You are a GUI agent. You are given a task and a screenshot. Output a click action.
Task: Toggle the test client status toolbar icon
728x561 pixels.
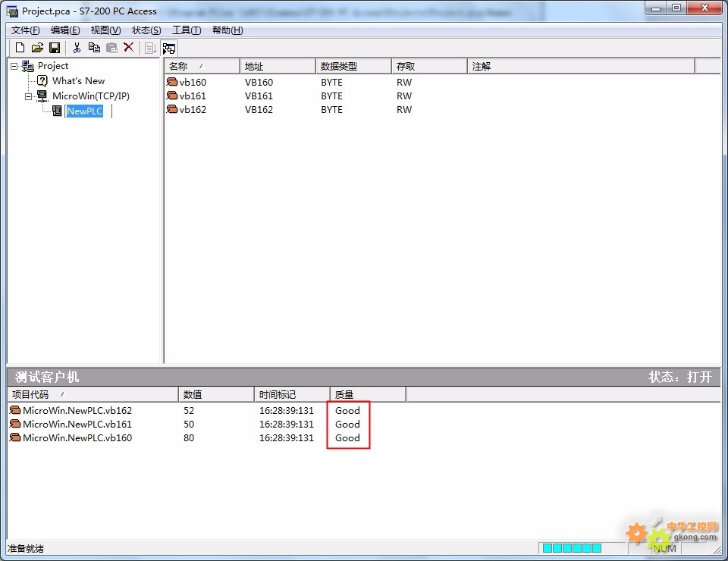169,49
